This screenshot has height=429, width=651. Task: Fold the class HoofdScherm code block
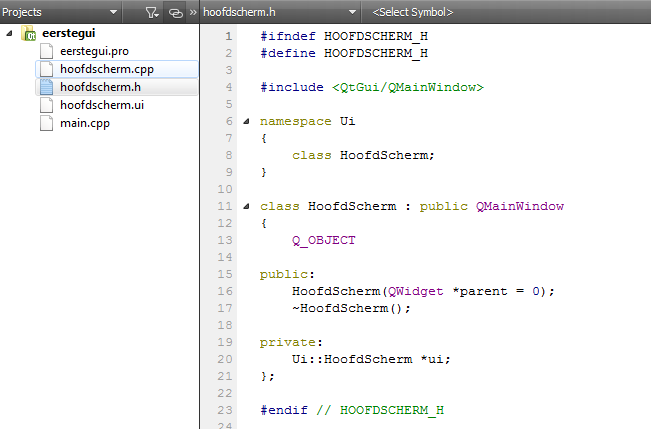(x=247, y=207)
